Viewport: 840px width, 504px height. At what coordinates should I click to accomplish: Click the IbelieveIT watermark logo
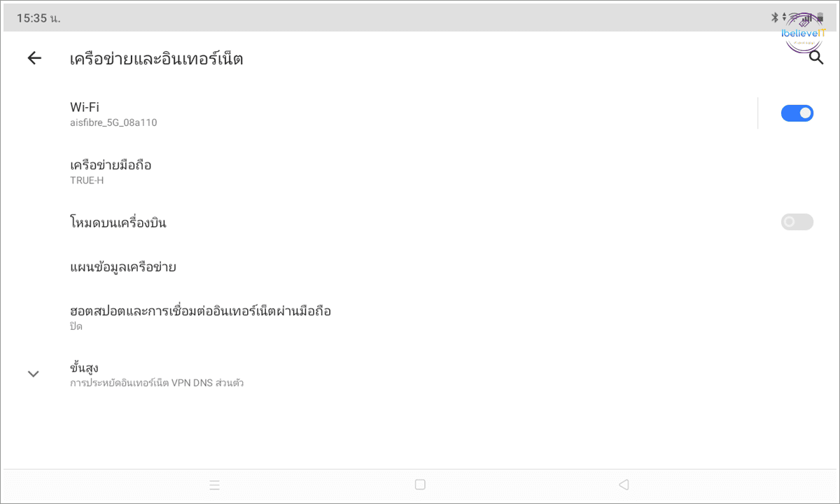(x=804, y=33)
